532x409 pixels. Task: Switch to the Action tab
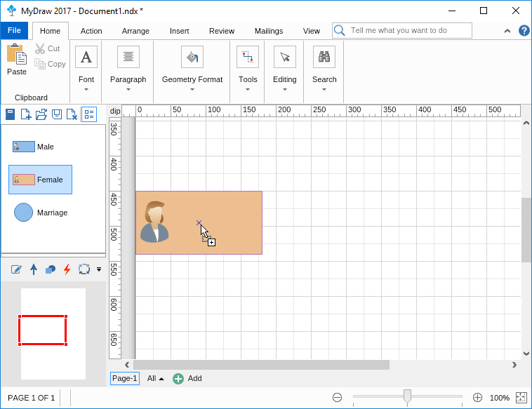point(91,31)
